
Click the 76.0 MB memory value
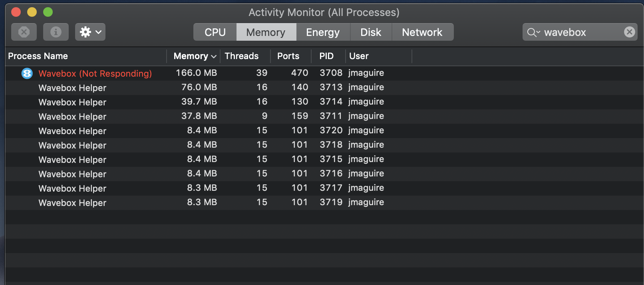pyautogui.click(x=199, y=87)
